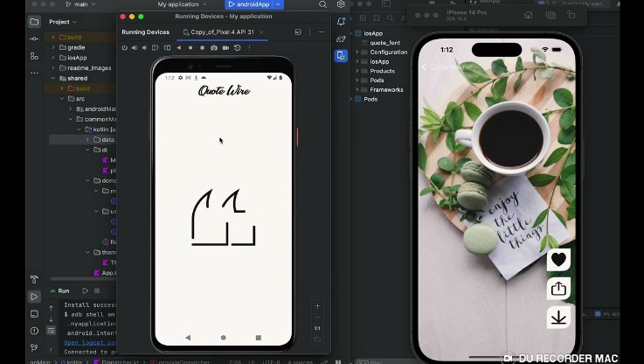Screen dimensions: 644x364
Task: Click the emulator toolbar Overview square icon
Action: 202,48
